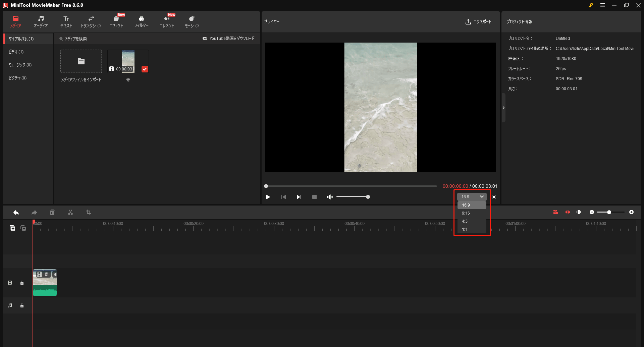Viewport: 644px width, 347px height.
Task: Click the undo arrow
Action: tap(16, 212)
